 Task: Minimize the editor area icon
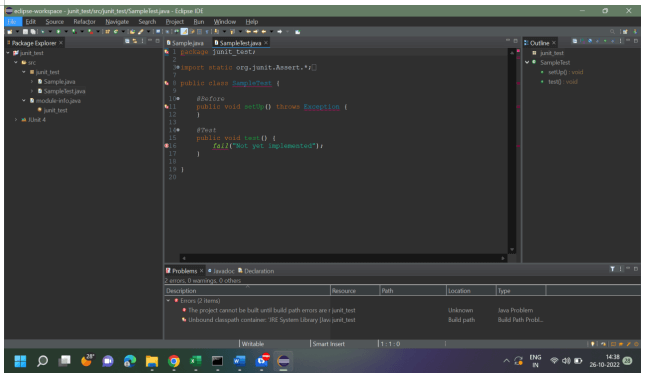[x=508, y=41]
